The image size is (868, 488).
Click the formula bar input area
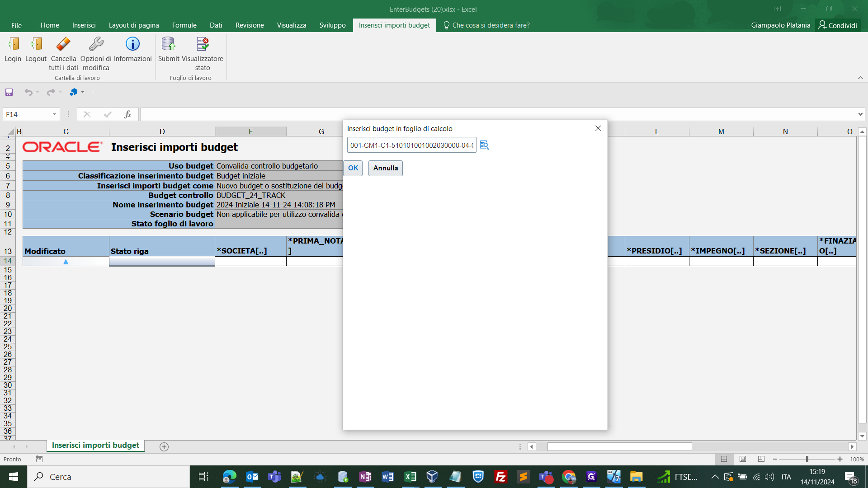(x=498, y=114)
